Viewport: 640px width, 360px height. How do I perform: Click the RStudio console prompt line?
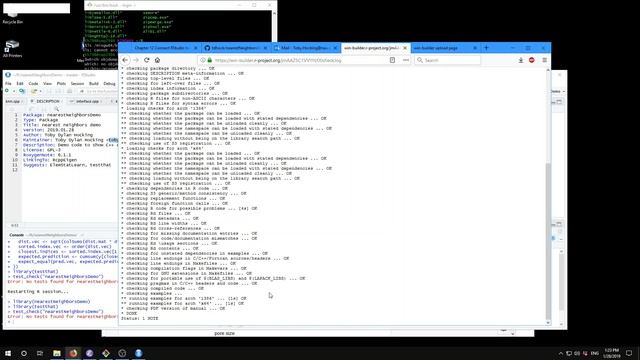61,322
